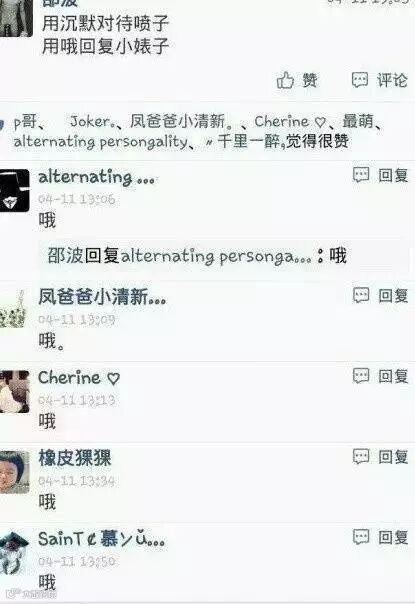Click the alternating ... commenter name
415x604 pixels.
[x=96, y=177]
